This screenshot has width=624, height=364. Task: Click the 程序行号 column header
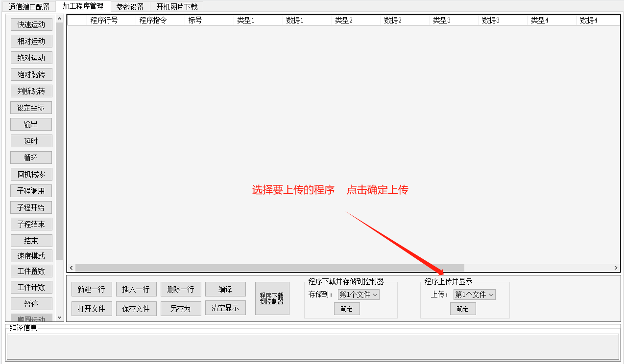[x=111, y=20]
